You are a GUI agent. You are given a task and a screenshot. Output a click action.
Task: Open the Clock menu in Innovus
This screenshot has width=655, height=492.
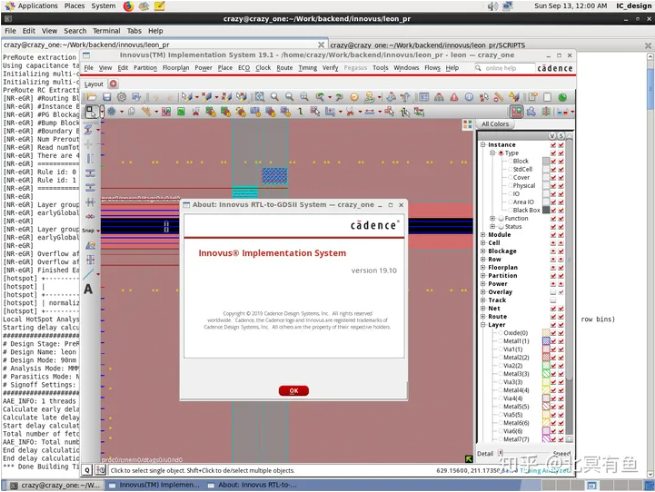[263, 68]
